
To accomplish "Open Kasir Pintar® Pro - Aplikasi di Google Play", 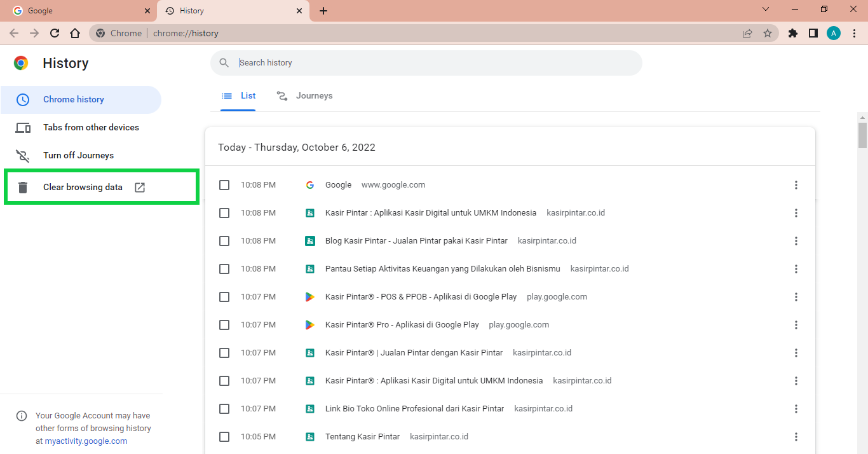I will coord(402,325).
